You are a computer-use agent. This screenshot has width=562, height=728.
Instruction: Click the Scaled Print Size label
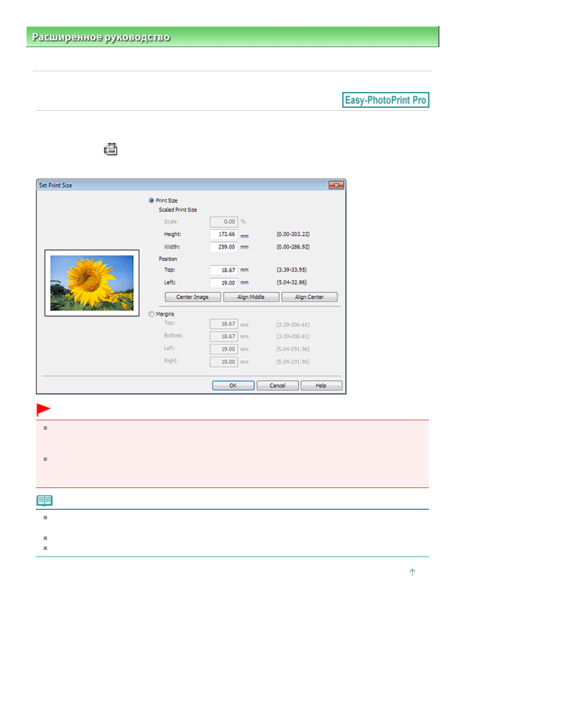pyautogui.click(x=178, y=210)
